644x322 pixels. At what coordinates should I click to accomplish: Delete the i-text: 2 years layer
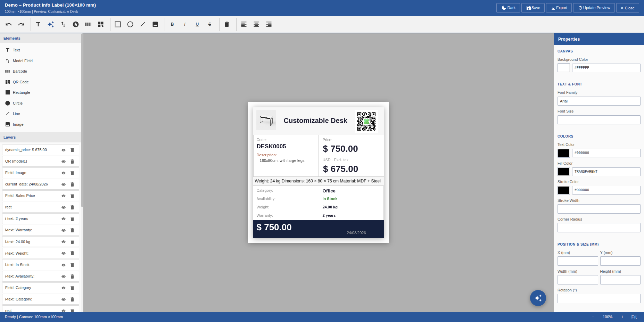point(72,219)
